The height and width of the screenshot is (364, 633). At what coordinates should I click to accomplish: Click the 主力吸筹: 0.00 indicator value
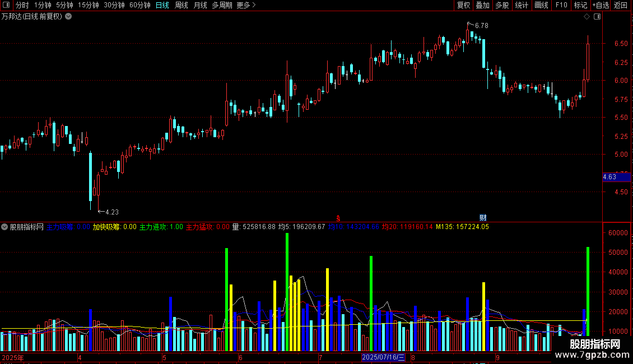(x=68, y=227)
